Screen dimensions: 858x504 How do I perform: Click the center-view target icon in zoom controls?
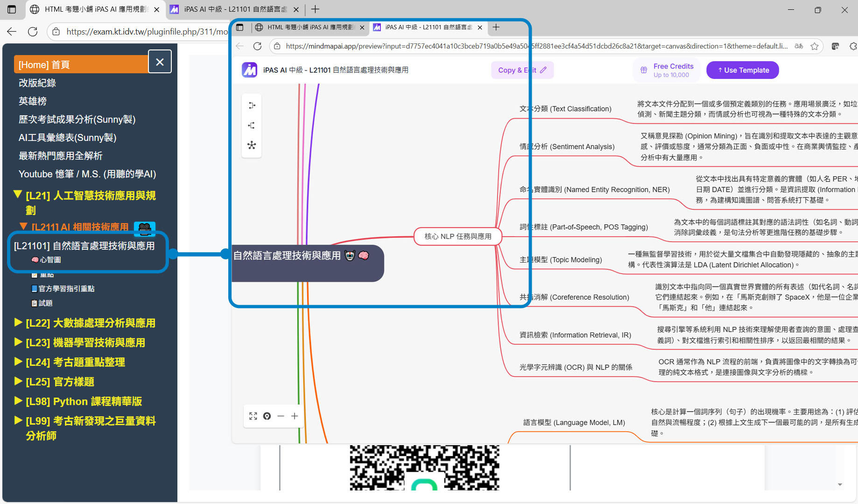[267, 416]
